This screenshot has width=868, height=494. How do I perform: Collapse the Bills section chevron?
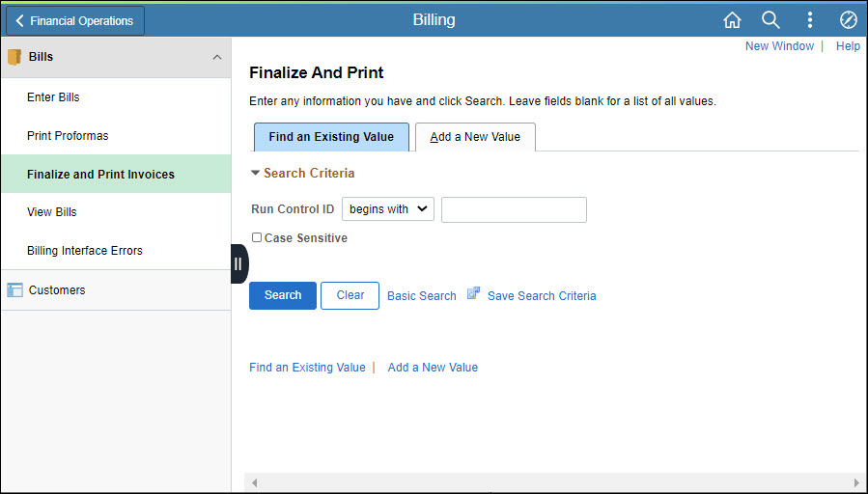[x=216, y=58]
